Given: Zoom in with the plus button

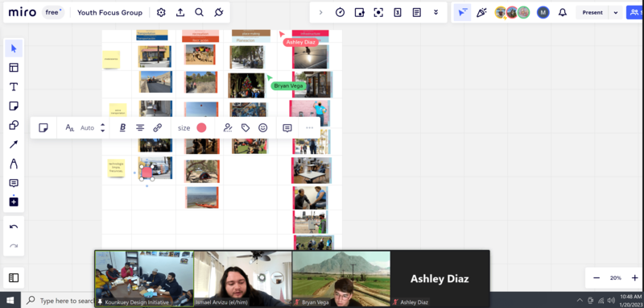Looking at the screenshot, I should click(634, 278).
